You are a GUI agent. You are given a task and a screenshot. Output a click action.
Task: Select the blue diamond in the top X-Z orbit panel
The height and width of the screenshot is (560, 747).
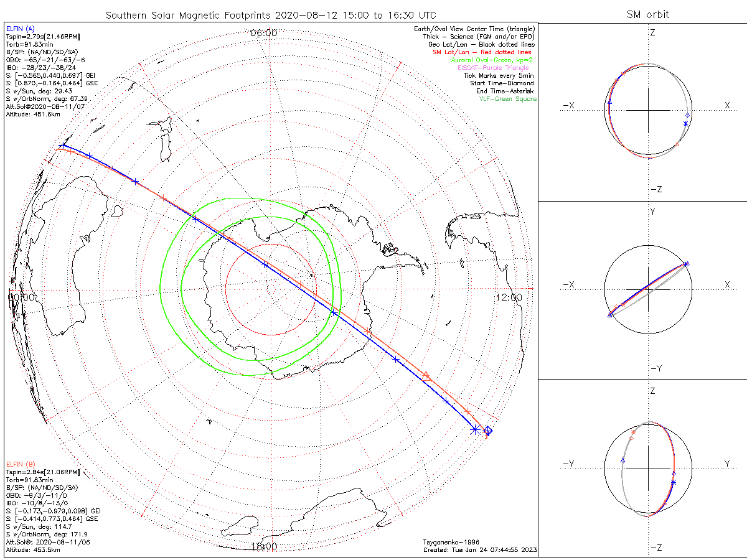point(687,115)
